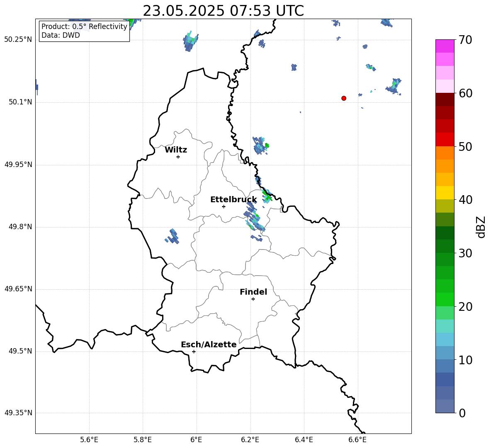Click the colorbar tick label 20

(465, 307)
